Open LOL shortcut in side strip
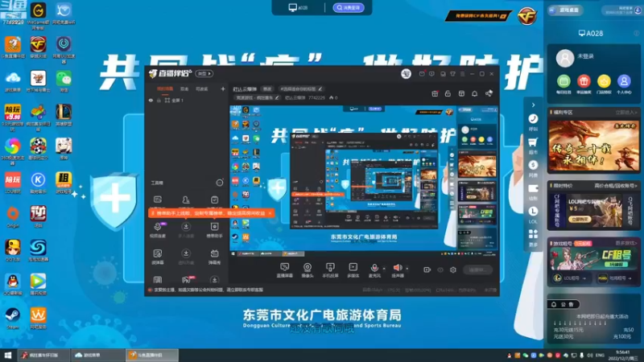Viewport: 644px width, 362px height. 533,215
